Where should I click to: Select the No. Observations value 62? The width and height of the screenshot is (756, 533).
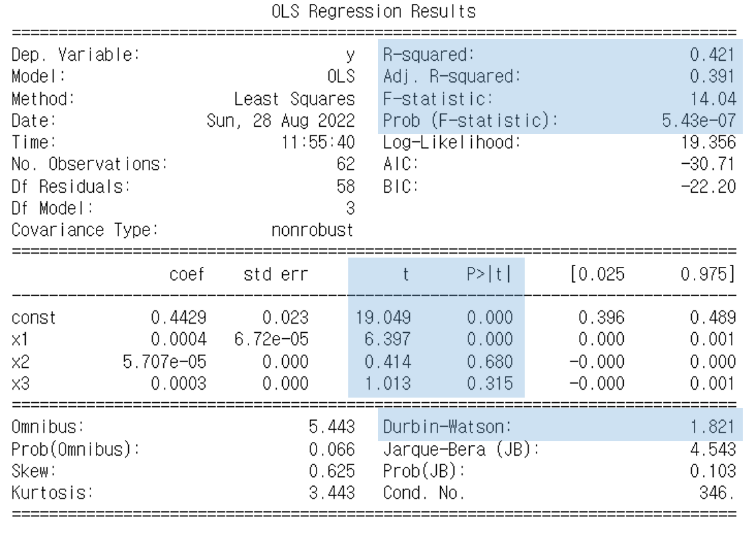point(346,164)
